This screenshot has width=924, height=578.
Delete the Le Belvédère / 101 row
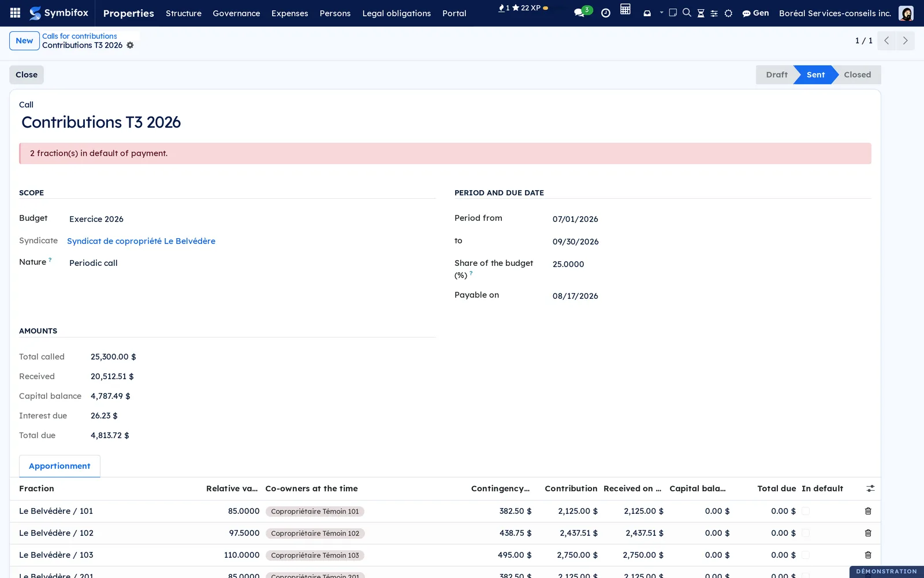click(x=868, y=511)
